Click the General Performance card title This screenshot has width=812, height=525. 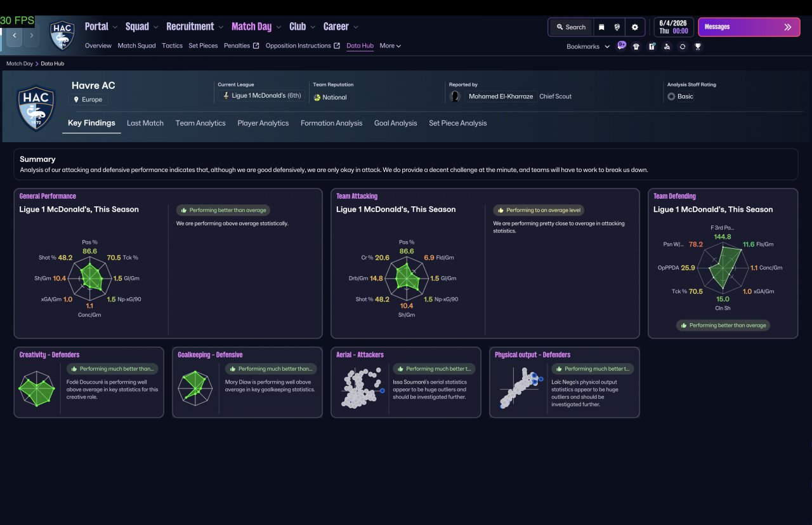(48, 196)
